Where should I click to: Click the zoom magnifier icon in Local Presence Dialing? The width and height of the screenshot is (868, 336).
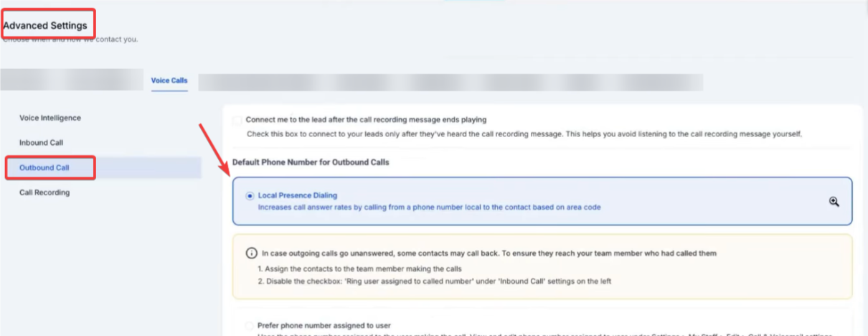pos(834,202)
